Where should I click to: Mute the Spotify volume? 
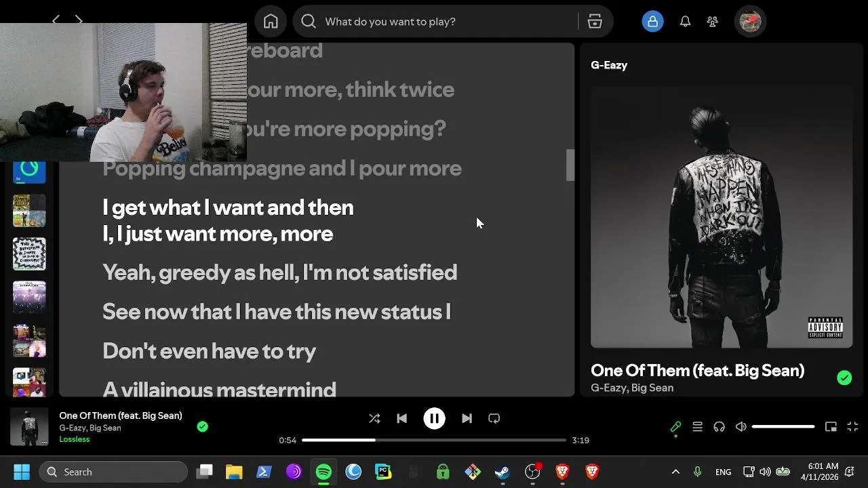click(x=741, y=427)
